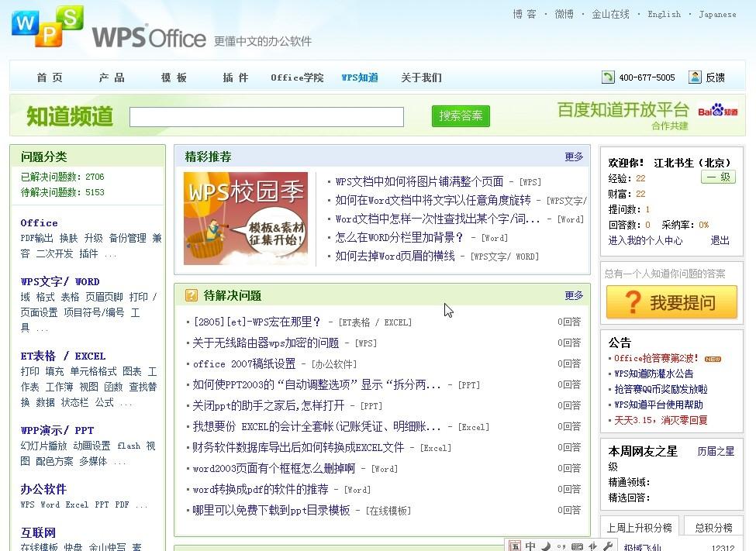The height and width of the screenshot is (551, 756).
Task: Log out using the 退出 link
Action: click(720, 240)
